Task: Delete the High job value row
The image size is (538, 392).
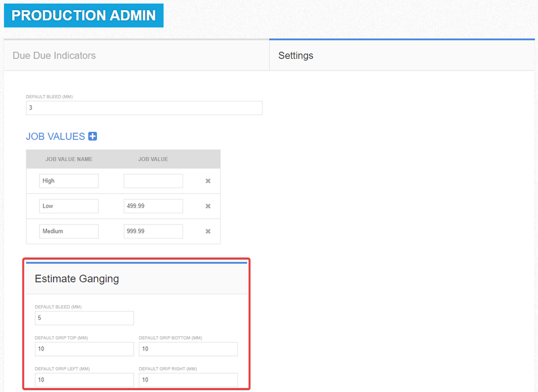Action: [208, 181]
